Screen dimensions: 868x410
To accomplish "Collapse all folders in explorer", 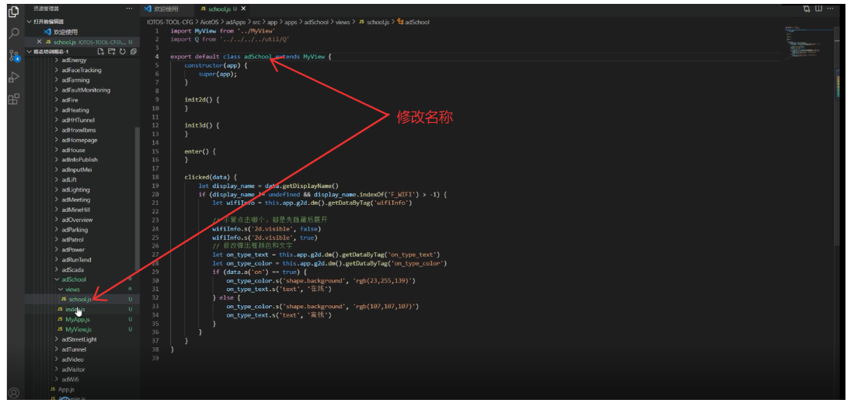I will tap(134, 51).
